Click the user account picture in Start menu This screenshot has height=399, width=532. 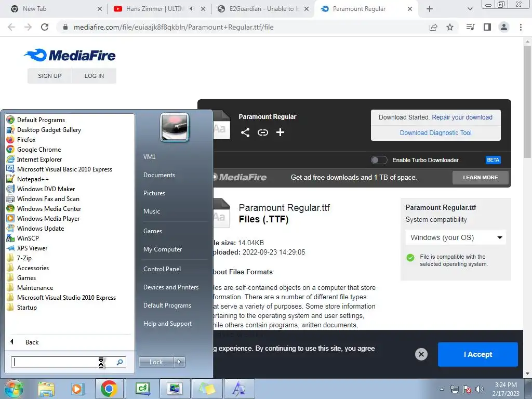(175, 127)
